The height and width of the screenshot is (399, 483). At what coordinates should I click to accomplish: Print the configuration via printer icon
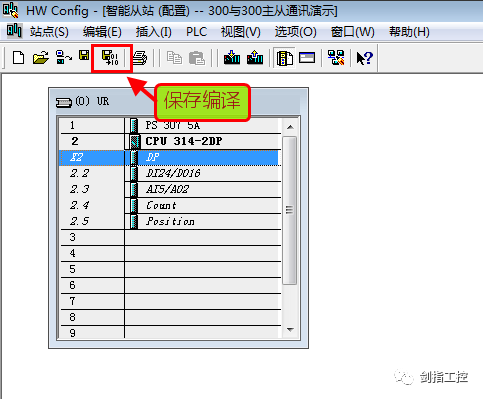point(140,58)
